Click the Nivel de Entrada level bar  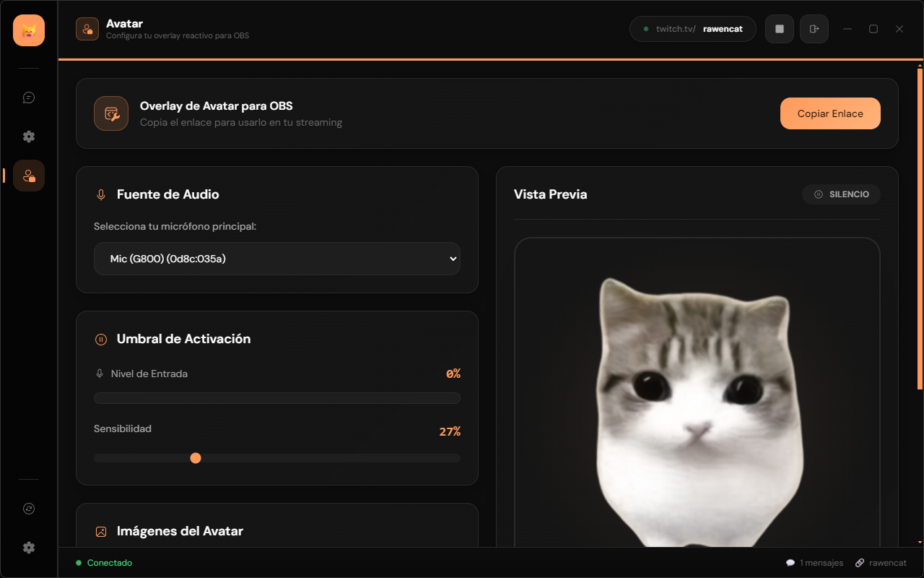pos(277,398)
